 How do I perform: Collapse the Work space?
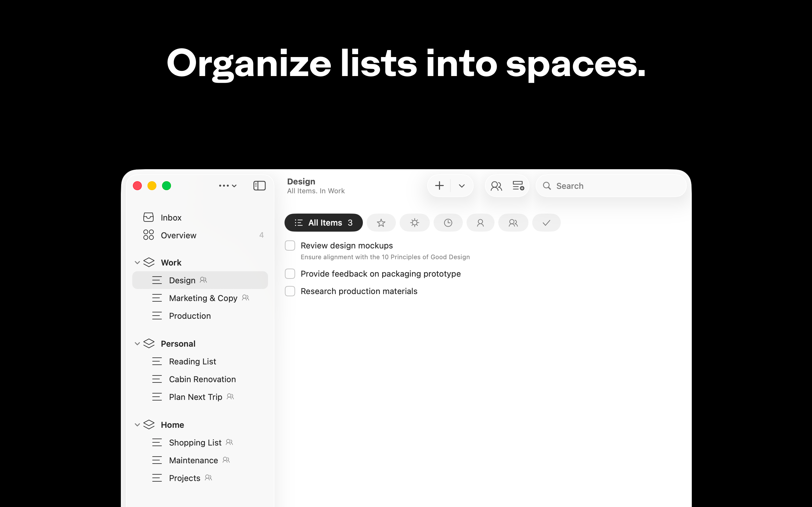(x=137, y=262)
